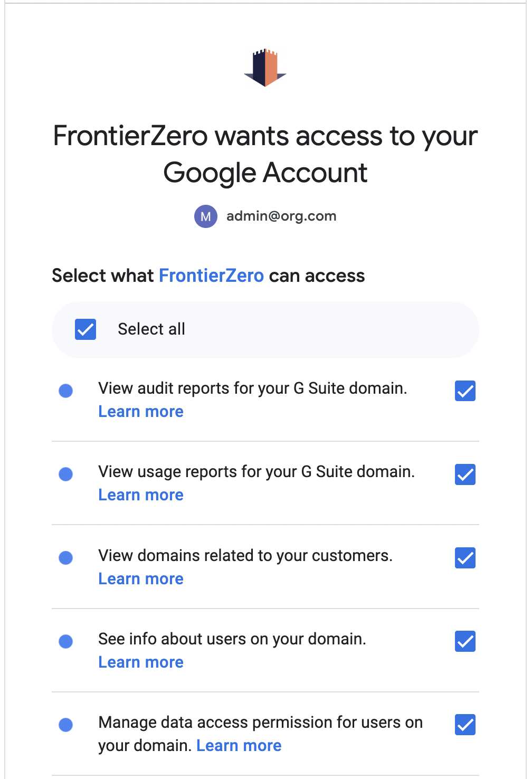Click blue dot beside data access permission
532x779 pixels.
pos(66,725)
